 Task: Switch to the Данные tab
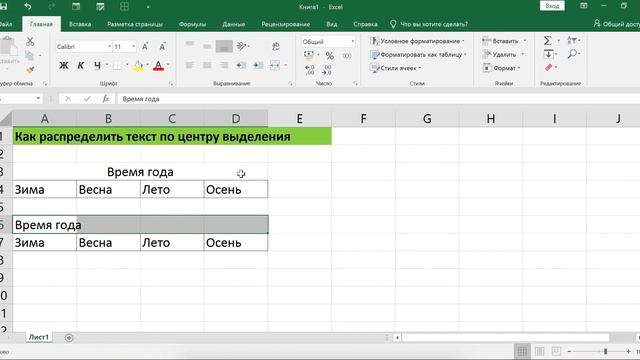pos(233,24)
